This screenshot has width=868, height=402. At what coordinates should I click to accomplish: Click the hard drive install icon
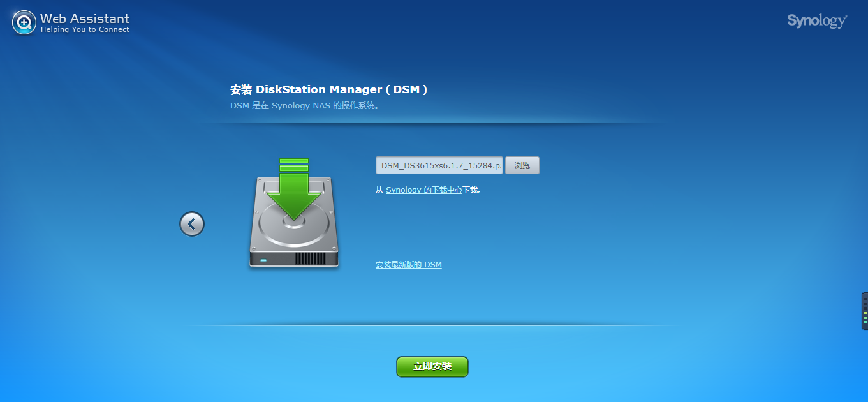(x=294, y=212)
